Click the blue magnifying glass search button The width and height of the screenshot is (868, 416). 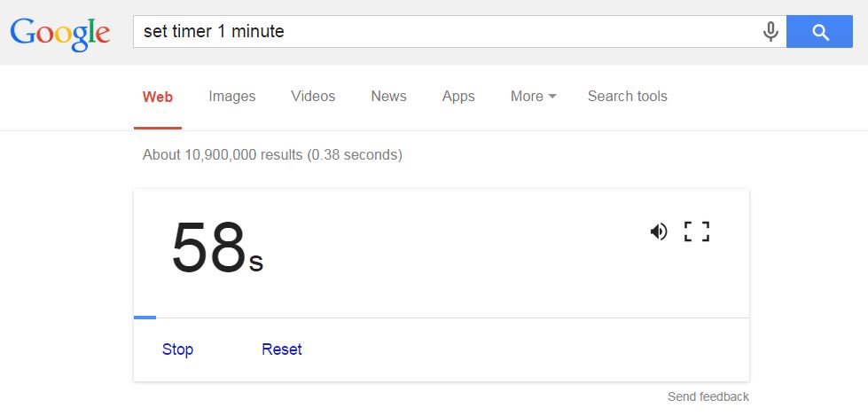click(x=819, y=32)
